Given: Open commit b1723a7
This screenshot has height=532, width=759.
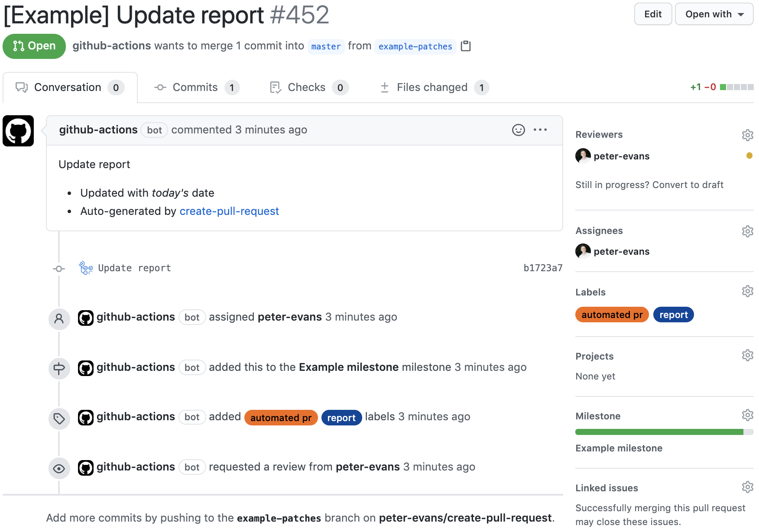Looking at the screenshot, I should (543, 268).
